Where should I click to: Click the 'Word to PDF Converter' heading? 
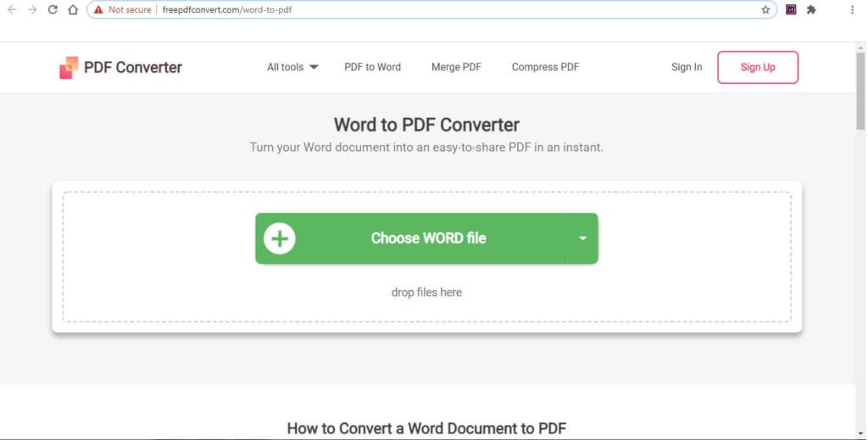point(426,125)
